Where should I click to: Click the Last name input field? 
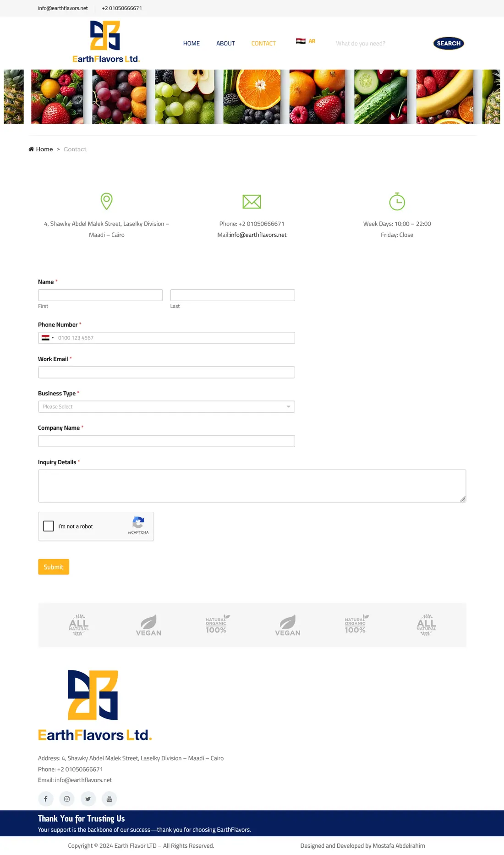click(233, 295)
